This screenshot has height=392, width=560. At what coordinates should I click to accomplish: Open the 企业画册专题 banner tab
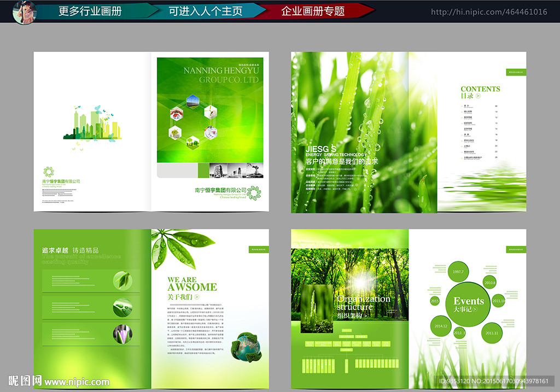coord(313,11)
